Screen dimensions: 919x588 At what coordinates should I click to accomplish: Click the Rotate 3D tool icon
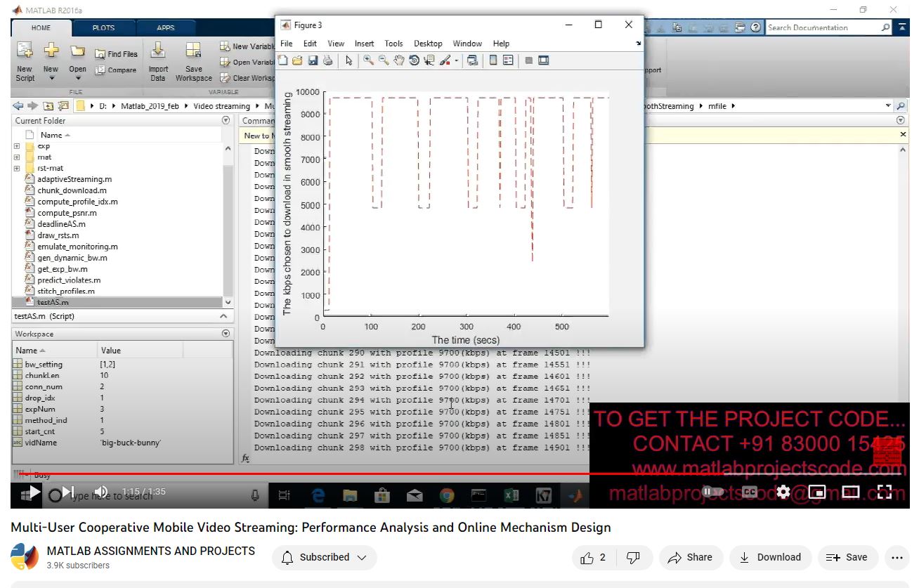tap(414, 61)
